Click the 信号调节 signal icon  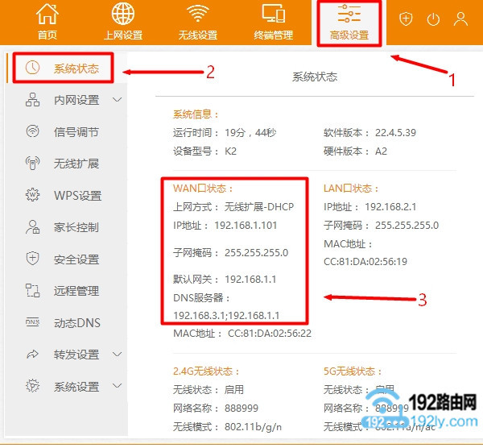click(33, 132)
